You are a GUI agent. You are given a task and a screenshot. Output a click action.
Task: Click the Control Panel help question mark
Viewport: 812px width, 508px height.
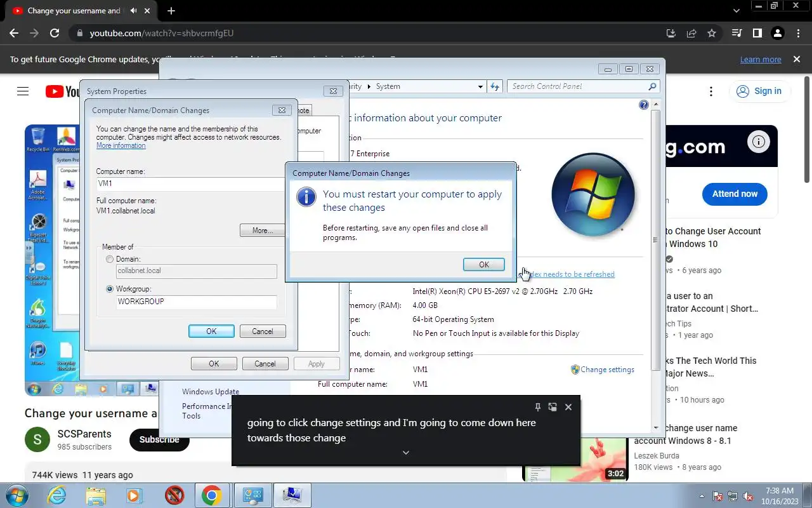point(644,105)
